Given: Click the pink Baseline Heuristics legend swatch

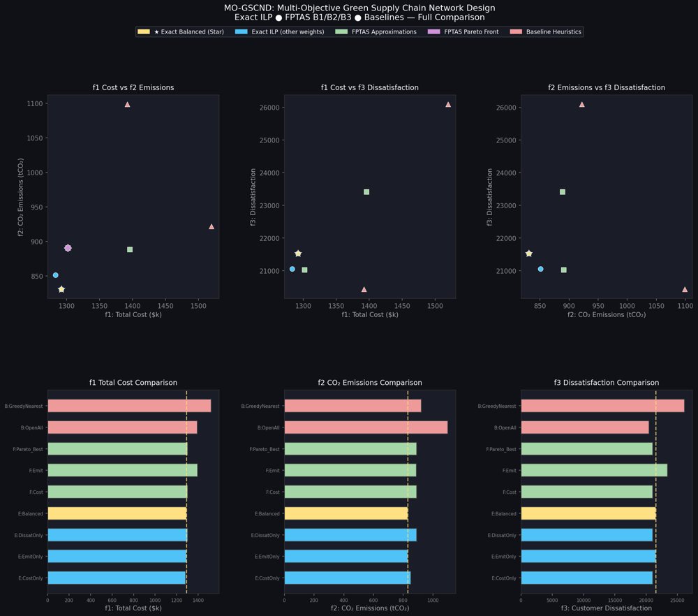Looking at the screenshot, I should point(516,31).
